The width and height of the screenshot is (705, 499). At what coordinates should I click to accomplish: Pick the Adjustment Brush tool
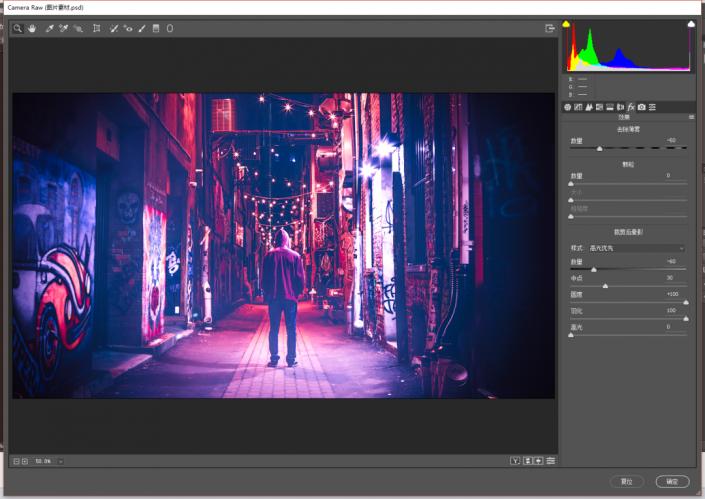click(x=142, y=28)
